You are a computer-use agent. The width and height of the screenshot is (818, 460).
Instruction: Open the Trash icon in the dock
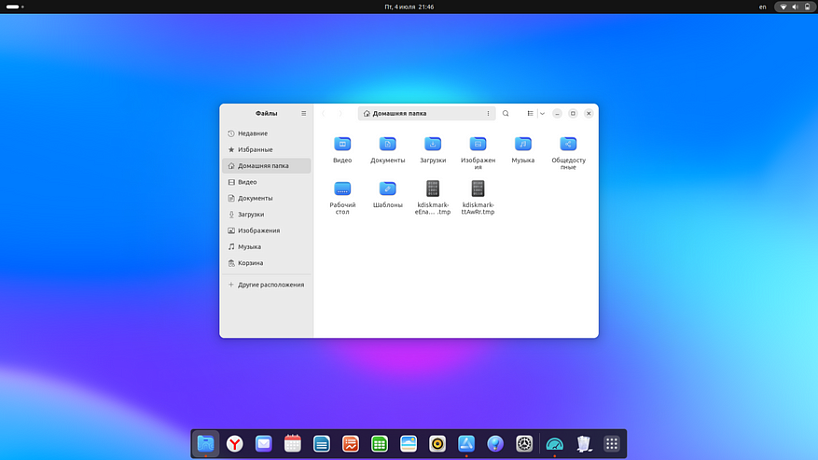pyautogui.click(x=585, y=443)
